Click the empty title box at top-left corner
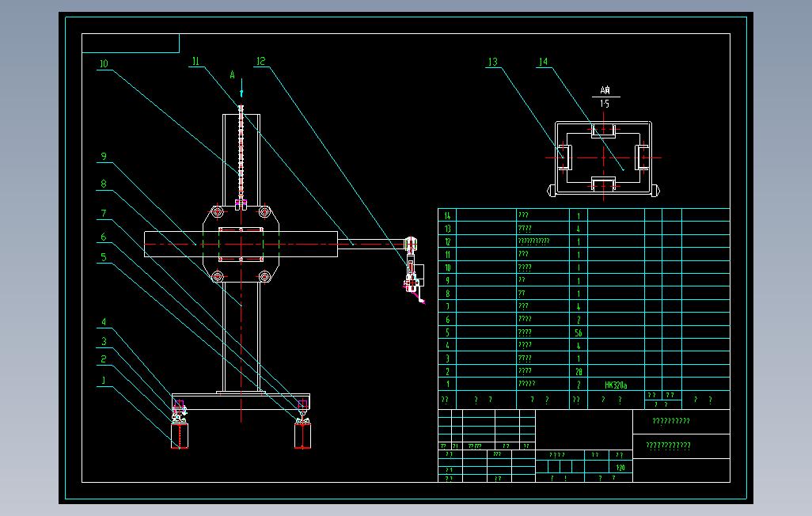Image resolution: width=812 pixels, height=516 pixels. (131, 44)
